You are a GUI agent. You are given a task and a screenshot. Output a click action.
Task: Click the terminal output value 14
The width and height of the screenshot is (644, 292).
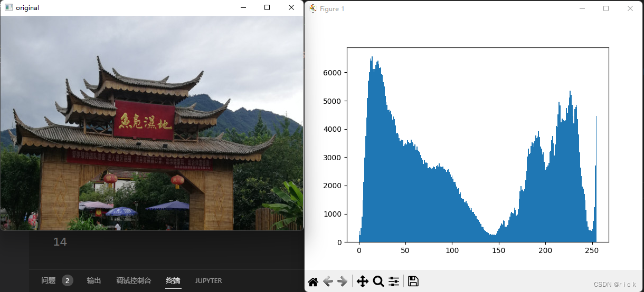(x=60, y=242)
